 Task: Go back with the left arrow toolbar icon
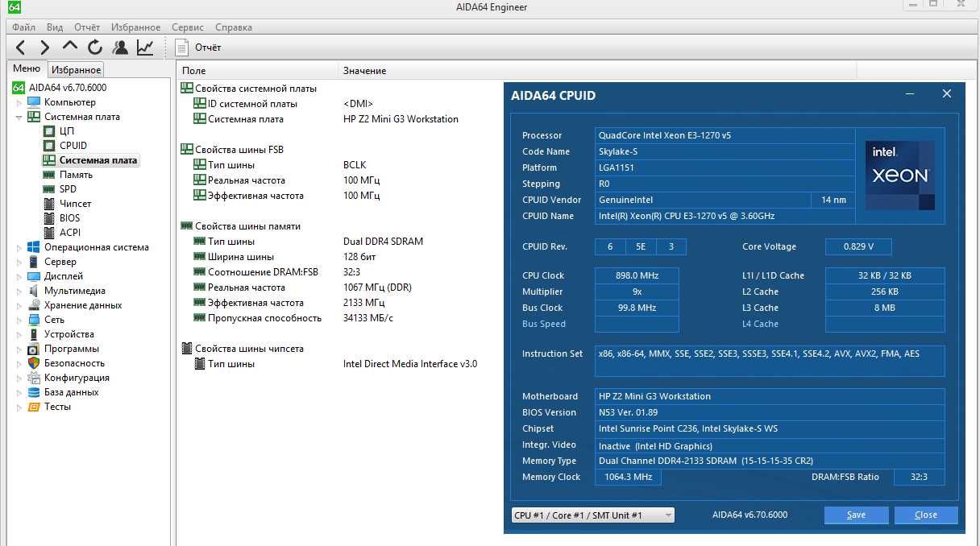coord(21,48)
